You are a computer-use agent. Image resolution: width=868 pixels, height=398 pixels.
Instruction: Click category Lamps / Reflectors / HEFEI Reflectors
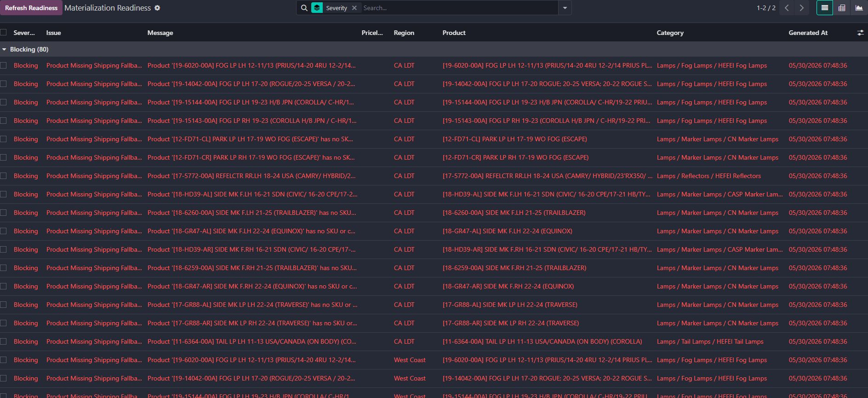708,176
